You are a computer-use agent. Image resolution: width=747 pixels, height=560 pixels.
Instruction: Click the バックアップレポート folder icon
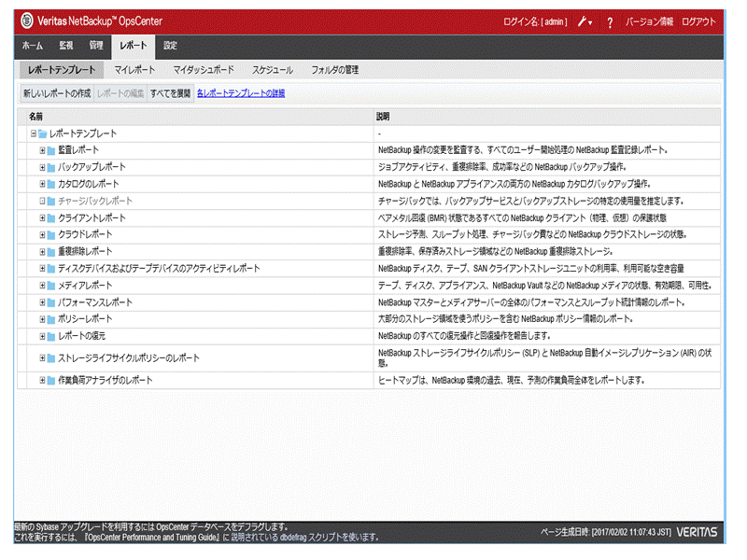click(51, 167)
